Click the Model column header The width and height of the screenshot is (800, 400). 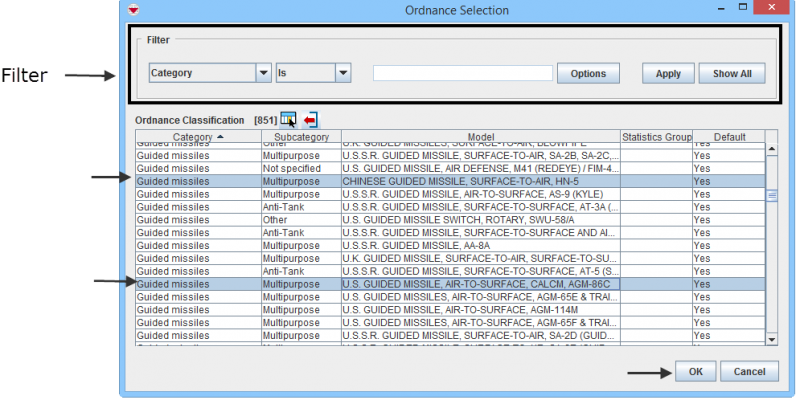click(480, 137)
